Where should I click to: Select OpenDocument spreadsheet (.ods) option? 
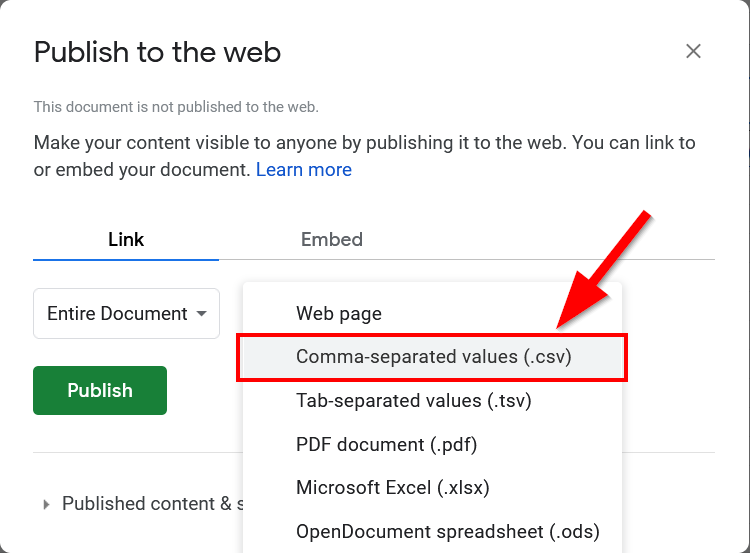(447, 531)
